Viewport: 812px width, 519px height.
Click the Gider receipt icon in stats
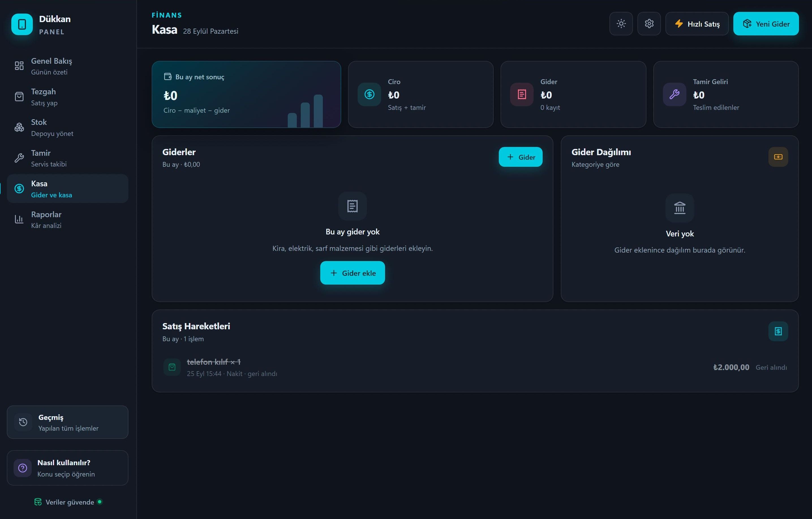pos(522,95)
